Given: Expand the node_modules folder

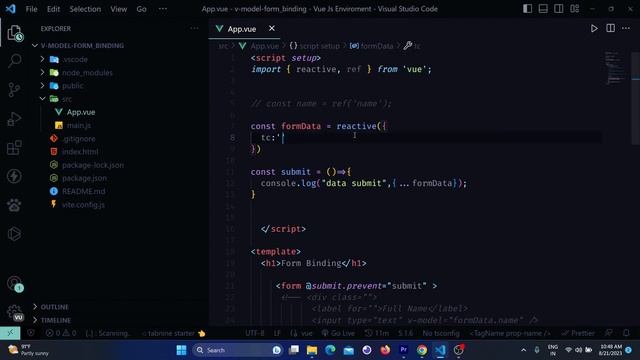Looking at the screenshot, I should [42, 72].
